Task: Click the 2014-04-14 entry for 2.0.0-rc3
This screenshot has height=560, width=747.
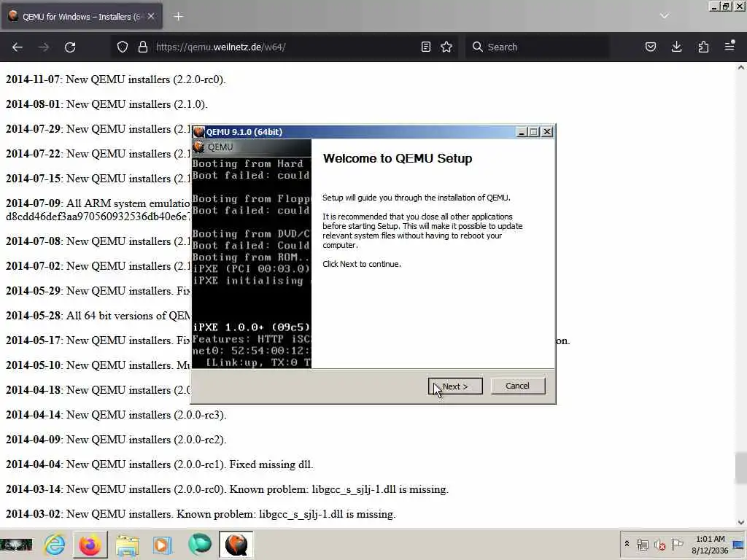Action: (116, 415)
